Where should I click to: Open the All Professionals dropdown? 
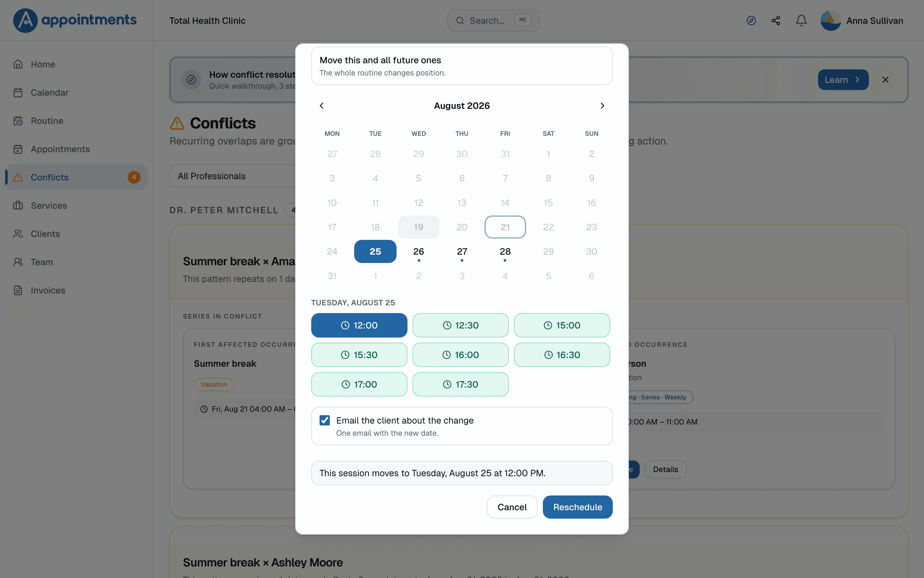click(233, 176)
